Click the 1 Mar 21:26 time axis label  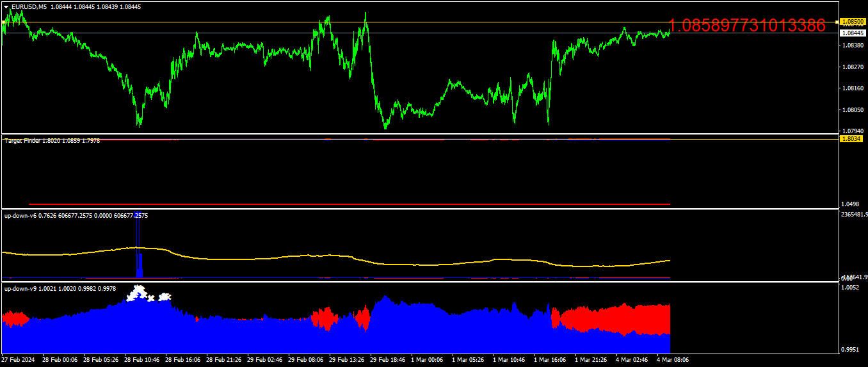[591, 360]
